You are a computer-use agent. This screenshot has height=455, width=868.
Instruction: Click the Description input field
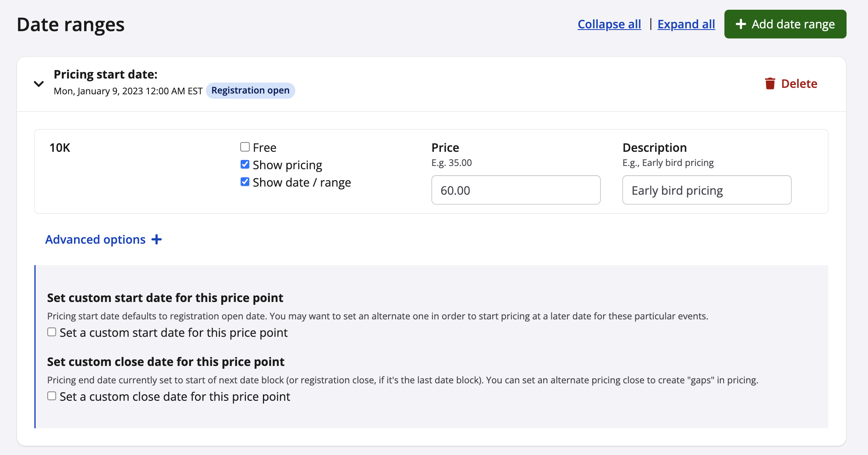(x=707, y=190)
